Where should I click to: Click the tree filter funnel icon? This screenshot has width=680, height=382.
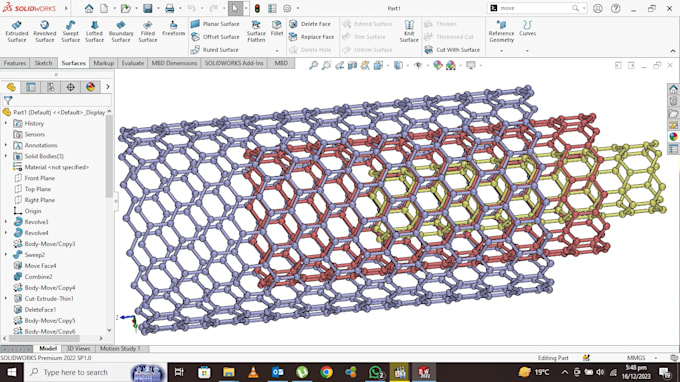click(8, 101)
